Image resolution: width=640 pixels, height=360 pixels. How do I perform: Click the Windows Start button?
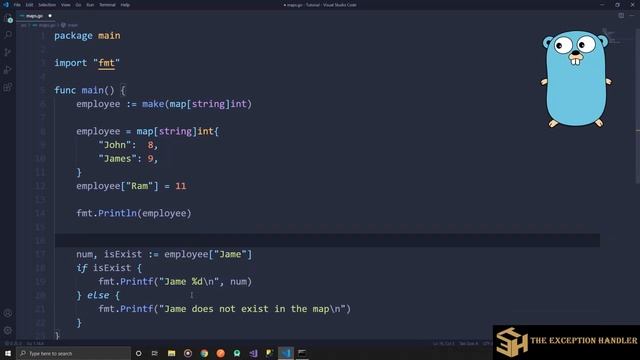coord(8,353)
